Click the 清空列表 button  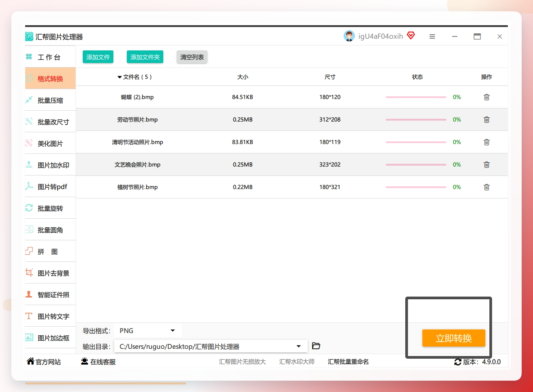pyautogui.click(x=192, y=57)
